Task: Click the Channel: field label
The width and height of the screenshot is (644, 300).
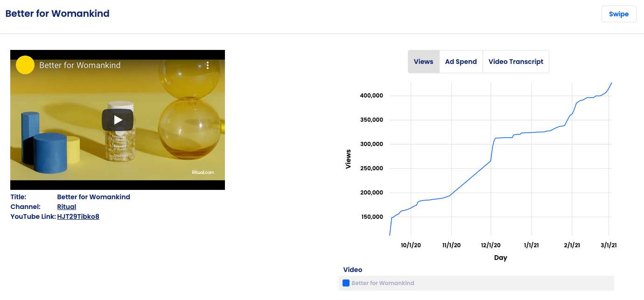Action: click(26, 207)
